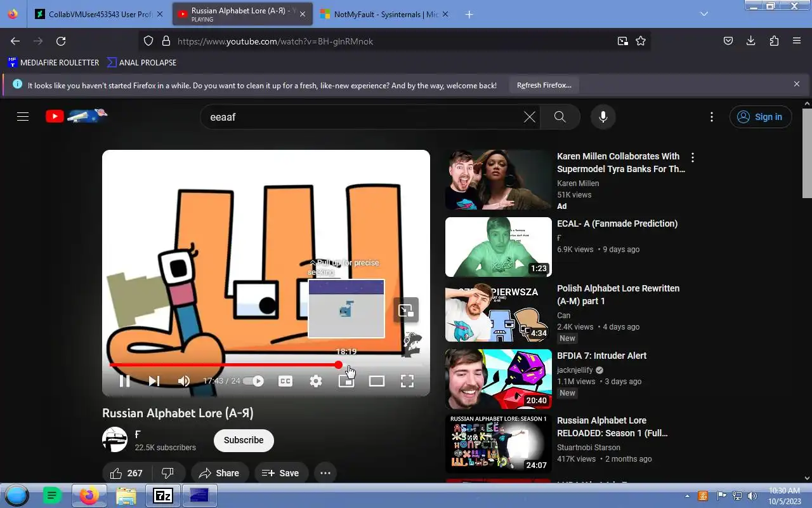Image resolution: width=812 pixels, height=508 pixels.
Task: Mute the video using the speaker icon
Action: tap(184, 381)
